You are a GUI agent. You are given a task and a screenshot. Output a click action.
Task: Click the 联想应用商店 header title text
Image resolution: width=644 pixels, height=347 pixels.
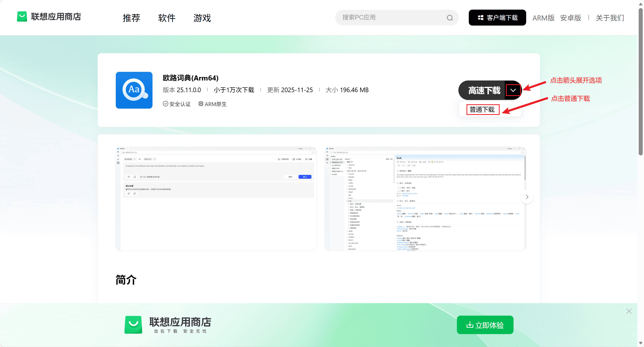pos(56,17)
